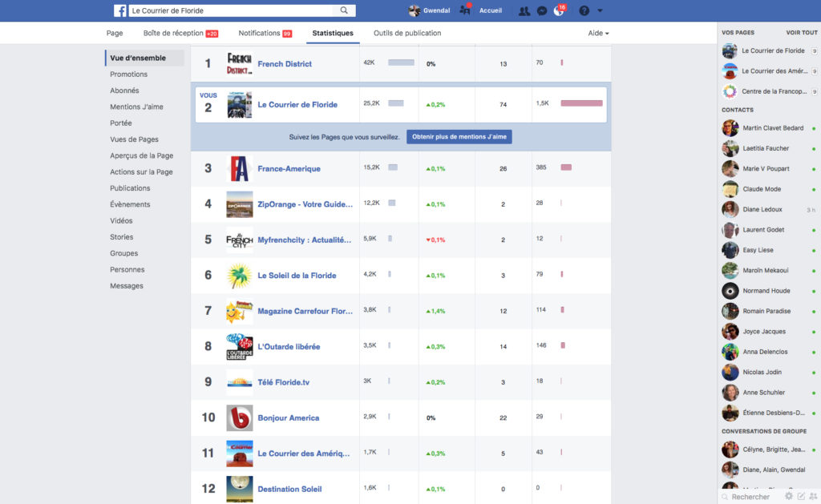The width and height of the screenshot is (821, 504).
Task: Click the L'Outarde libérée logo thumbnail
Action: click(x=239, y=346)
